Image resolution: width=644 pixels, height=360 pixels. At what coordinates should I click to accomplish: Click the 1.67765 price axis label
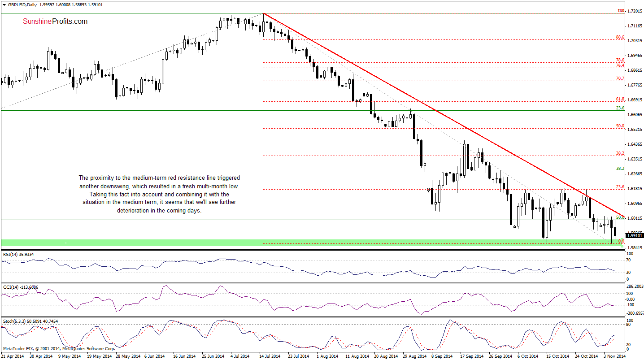click(x=635, y=85)
